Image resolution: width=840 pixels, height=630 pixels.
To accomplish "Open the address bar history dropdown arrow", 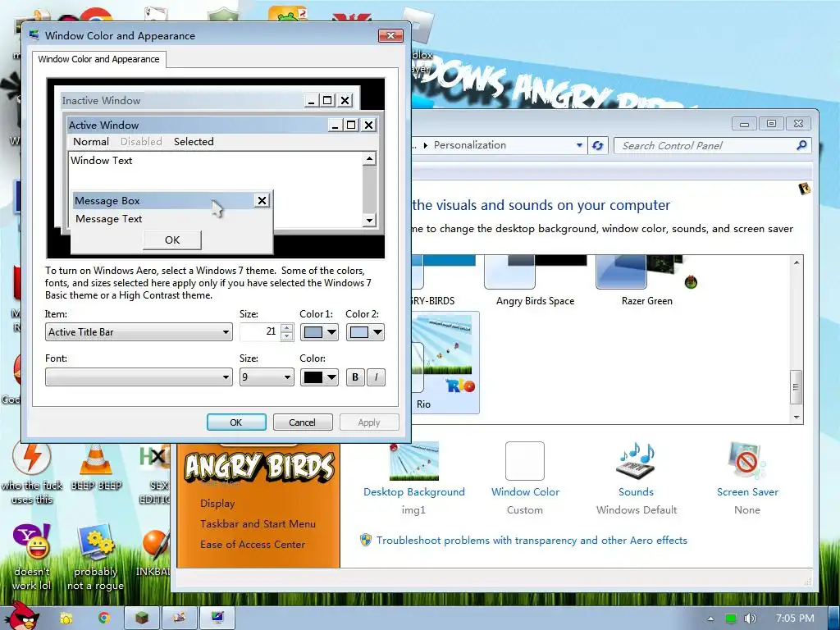I will click(x=579, y=145).
